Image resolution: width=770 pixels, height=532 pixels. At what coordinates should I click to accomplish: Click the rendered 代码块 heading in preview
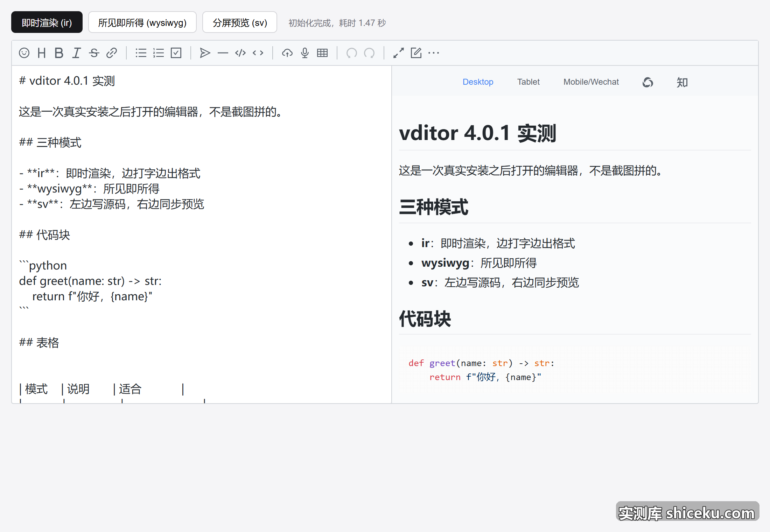tap(425, 319)
